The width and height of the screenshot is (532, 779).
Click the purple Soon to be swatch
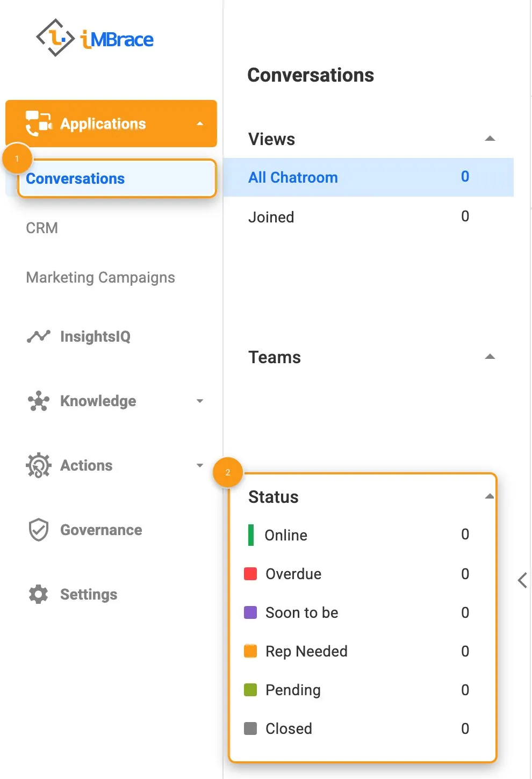(250, 612)
